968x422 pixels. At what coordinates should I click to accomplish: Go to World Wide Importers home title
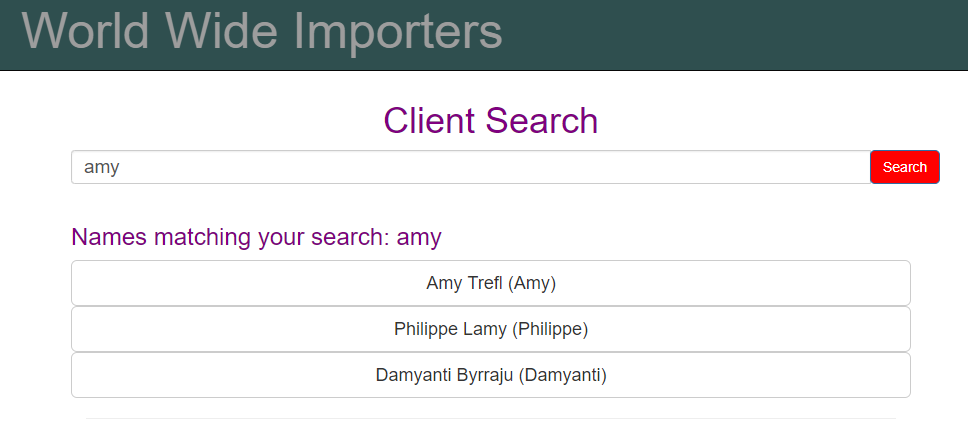coord(262,30)
